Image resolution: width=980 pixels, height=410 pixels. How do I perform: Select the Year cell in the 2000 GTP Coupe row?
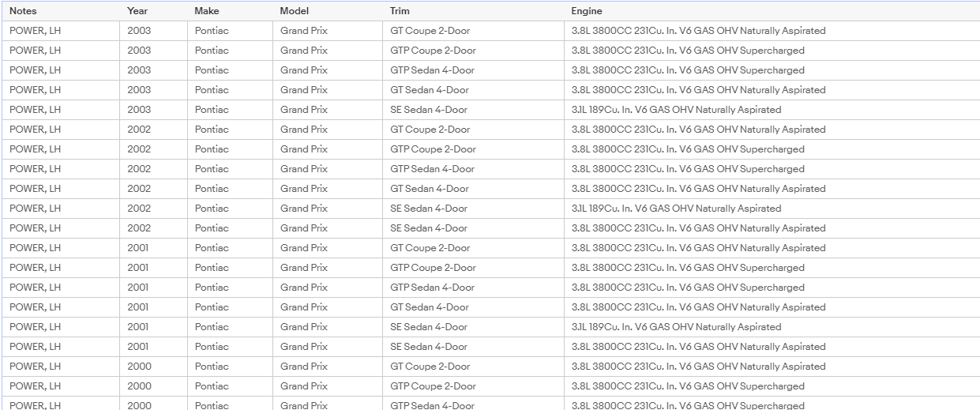154,386
